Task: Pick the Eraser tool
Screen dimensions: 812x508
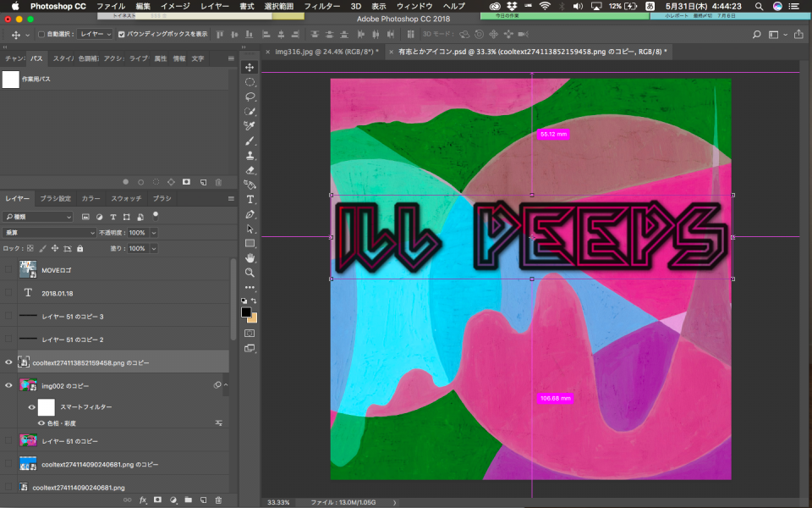Action: (250, 169)
